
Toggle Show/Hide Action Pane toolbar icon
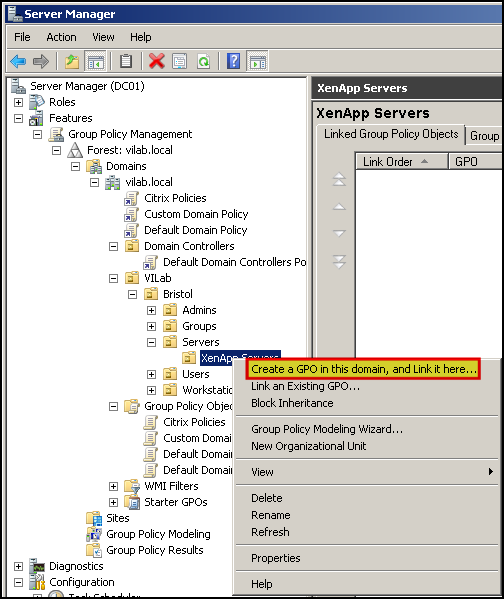258,61
